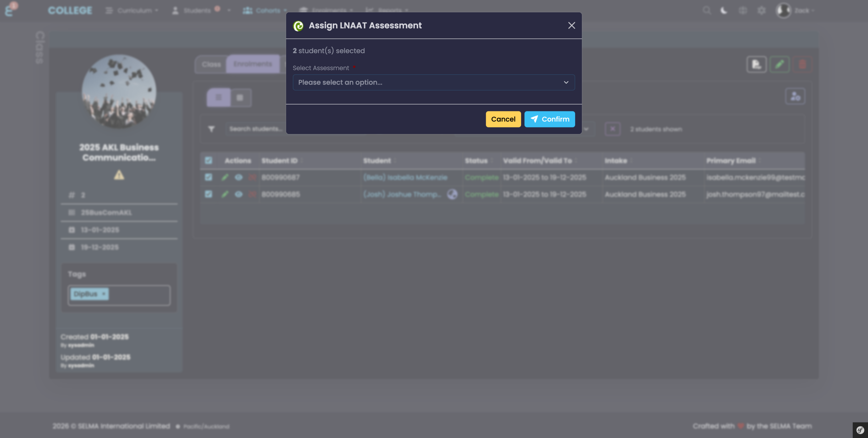Uncheck the select-all checkbox in the table header
The image size is (868, 438).
pyautogui.click(x=209, y=161)
